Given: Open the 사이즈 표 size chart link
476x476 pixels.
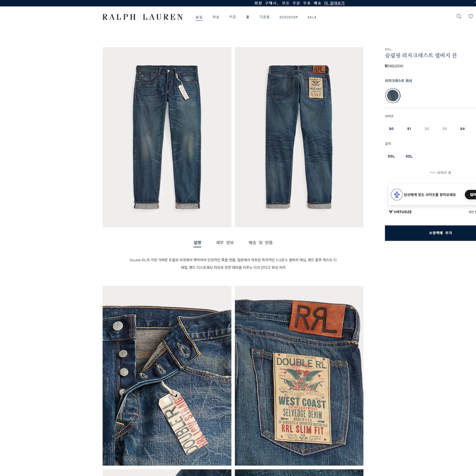Looking at the screenshot, I should (441, 173).
